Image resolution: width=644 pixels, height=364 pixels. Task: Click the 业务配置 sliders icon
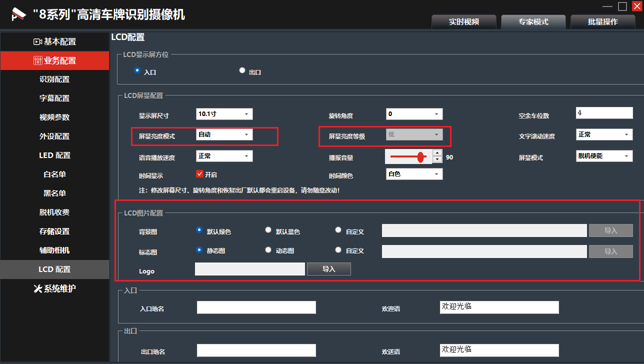(38, 60)
